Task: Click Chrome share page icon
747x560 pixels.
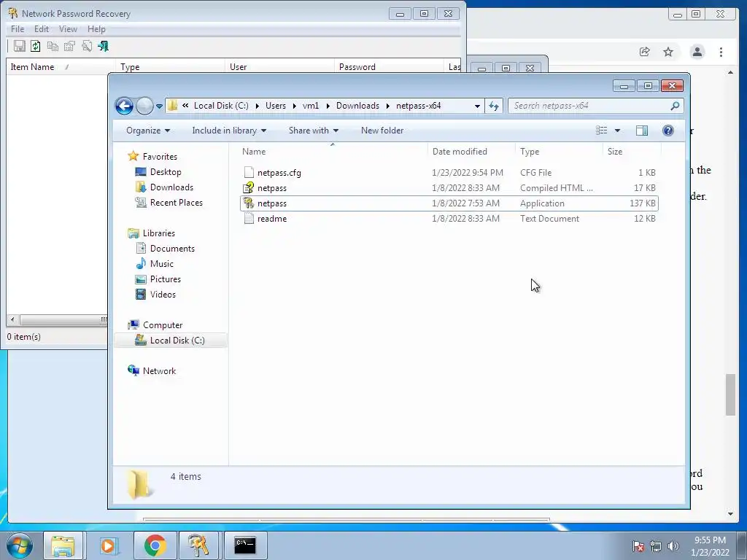Action: pyautogui.click(x=644, y=52)
